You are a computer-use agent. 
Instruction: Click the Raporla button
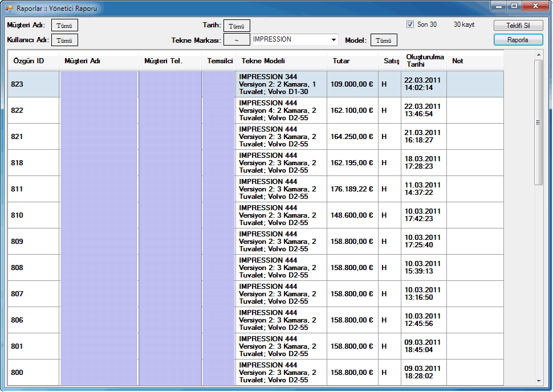(x=518, y=40)
